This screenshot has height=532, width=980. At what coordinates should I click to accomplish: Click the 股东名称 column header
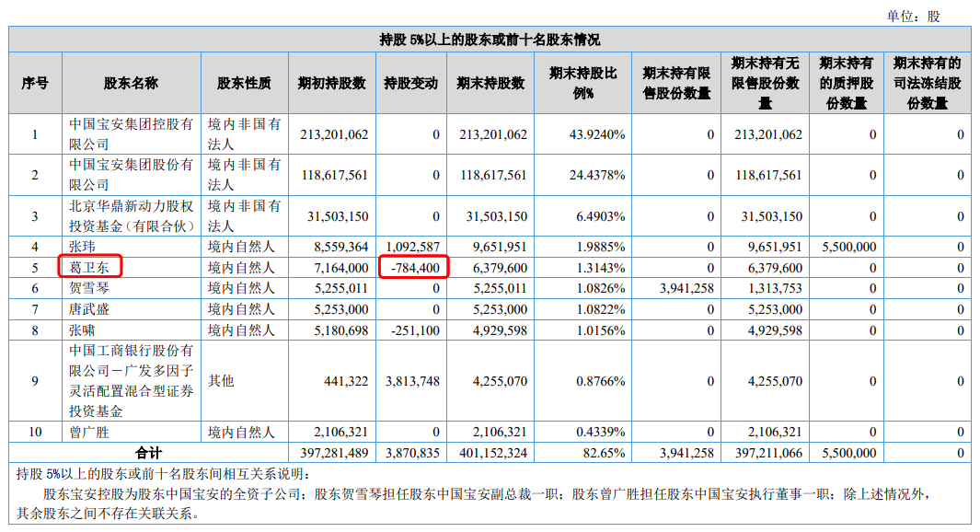pos(131,83)
